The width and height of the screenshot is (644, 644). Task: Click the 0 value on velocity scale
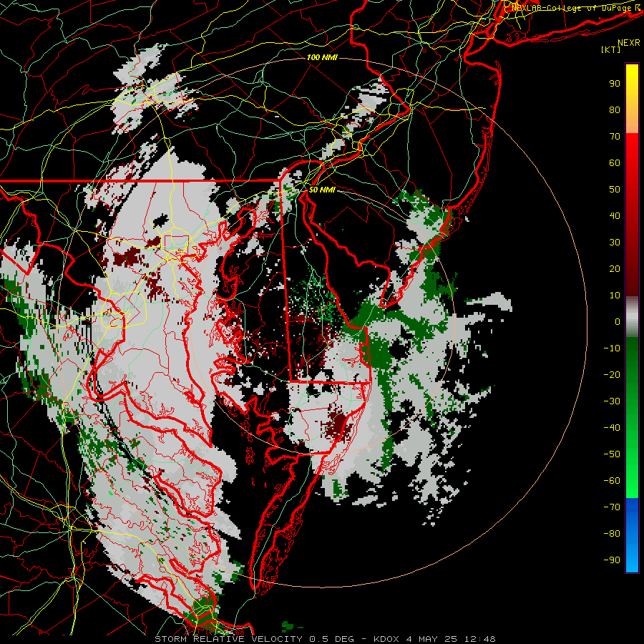[618, 321]
